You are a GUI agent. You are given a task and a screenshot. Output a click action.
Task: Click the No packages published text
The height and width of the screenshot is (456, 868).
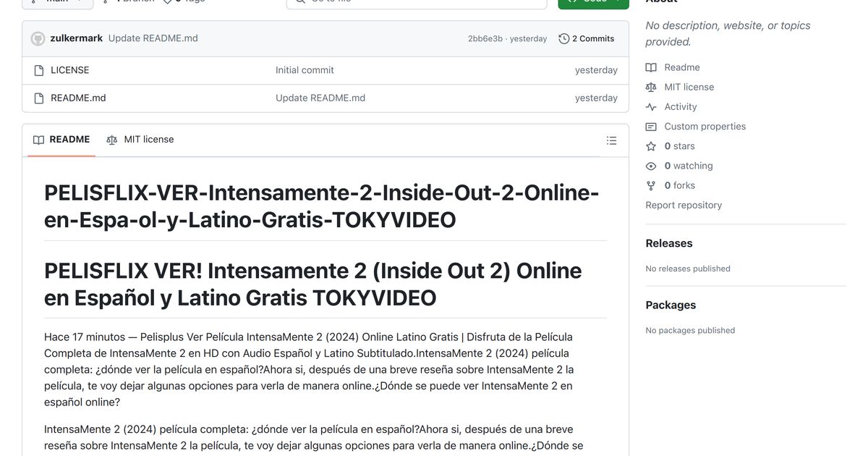[690, 330]
